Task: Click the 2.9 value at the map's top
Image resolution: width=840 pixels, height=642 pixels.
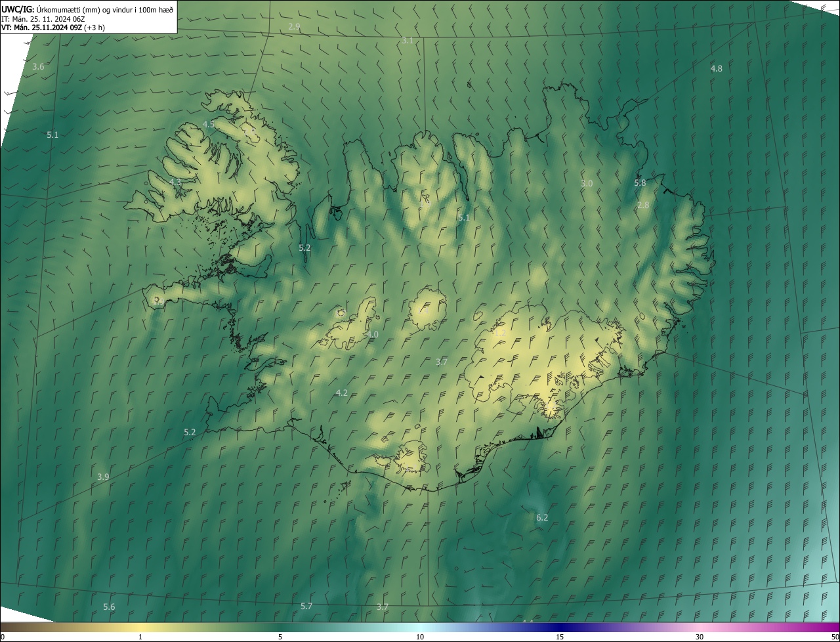Action: pos(294,26)
